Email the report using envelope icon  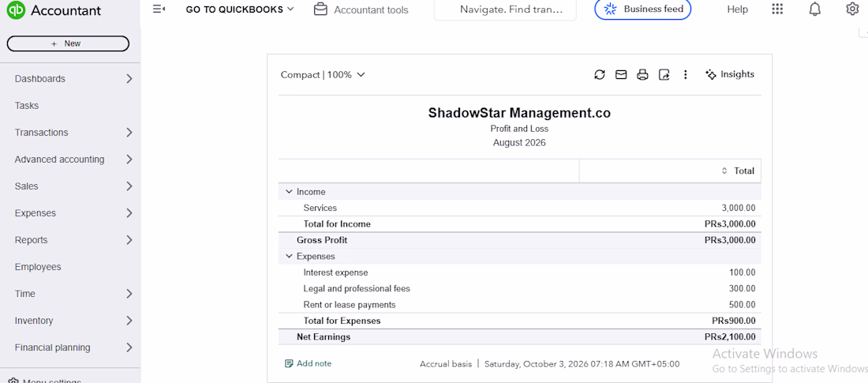(621, 74)
